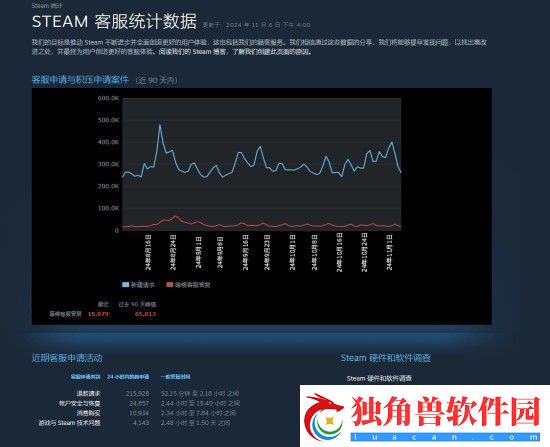The width and height of the screenshot is (550, 447).
Task: Click the update date '2024 年 11 月 6 日'
Action: pos(253,25)
